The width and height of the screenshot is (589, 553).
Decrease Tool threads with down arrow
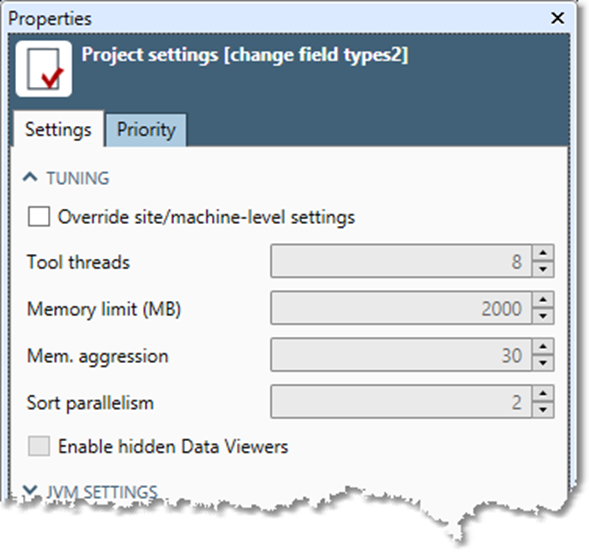click(543, 269)
